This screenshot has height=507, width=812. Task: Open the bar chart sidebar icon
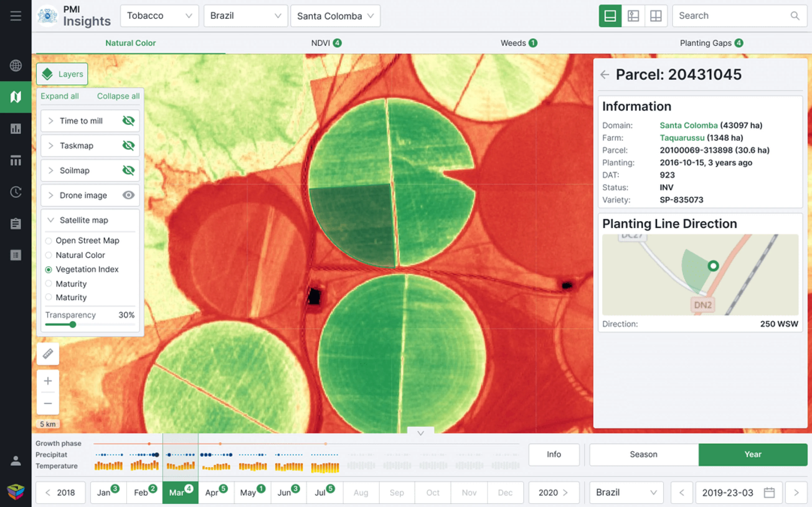pyautogui.click(x=16, y=128)
